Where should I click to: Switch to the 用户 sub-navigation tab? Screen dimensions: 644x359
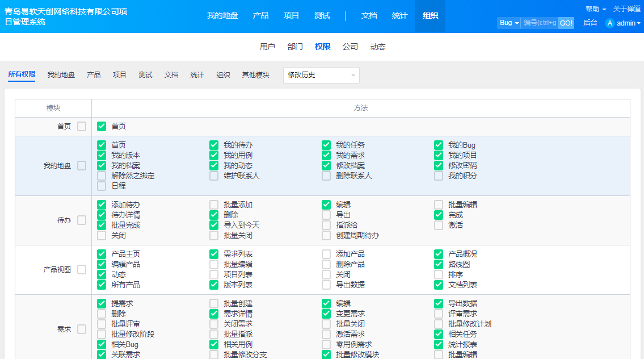pos(267,47)
